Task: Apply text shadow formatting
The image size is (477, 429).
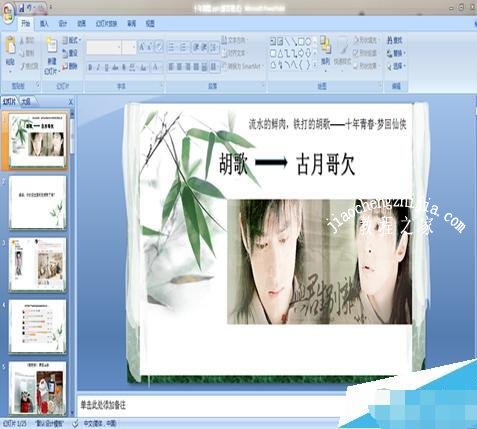Action: (x=124, y=68)
